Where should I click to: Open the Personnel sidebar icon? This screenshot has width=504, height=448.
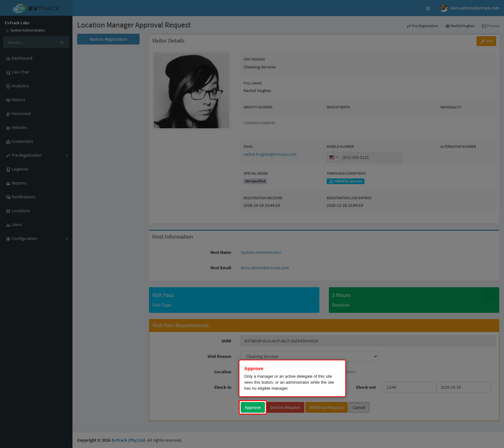[x=8, y=114]
